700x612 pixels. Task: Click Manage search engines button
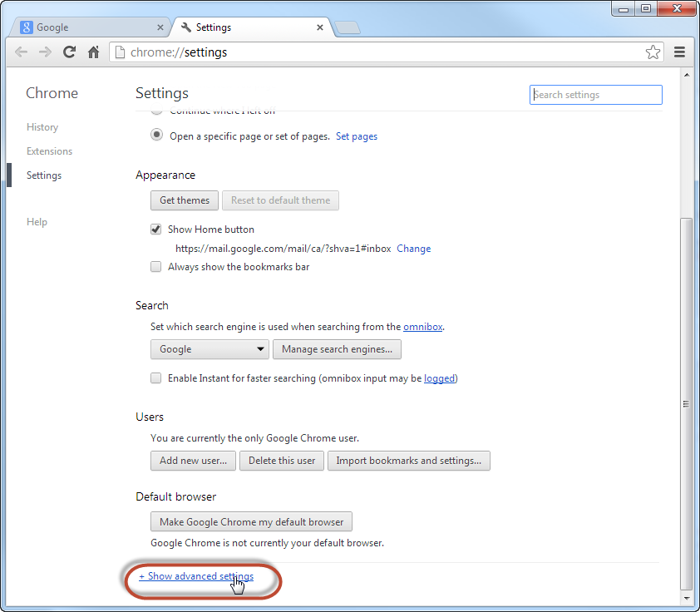(337, 349)
